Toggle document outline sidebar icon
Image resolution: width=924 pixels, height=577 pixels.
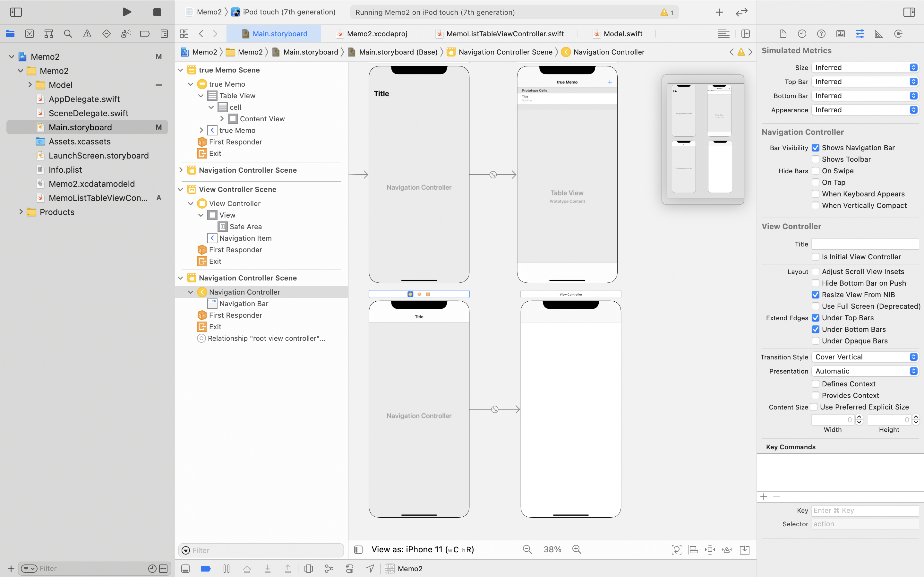pos(358,549)
